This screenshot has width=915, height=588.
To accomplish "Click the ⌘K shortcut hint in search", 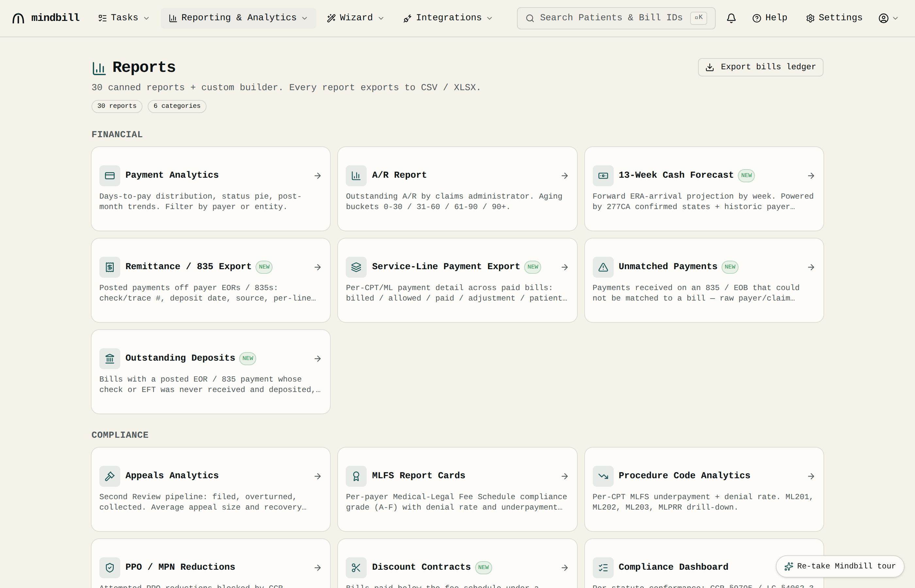I will (x=698, y=18).
